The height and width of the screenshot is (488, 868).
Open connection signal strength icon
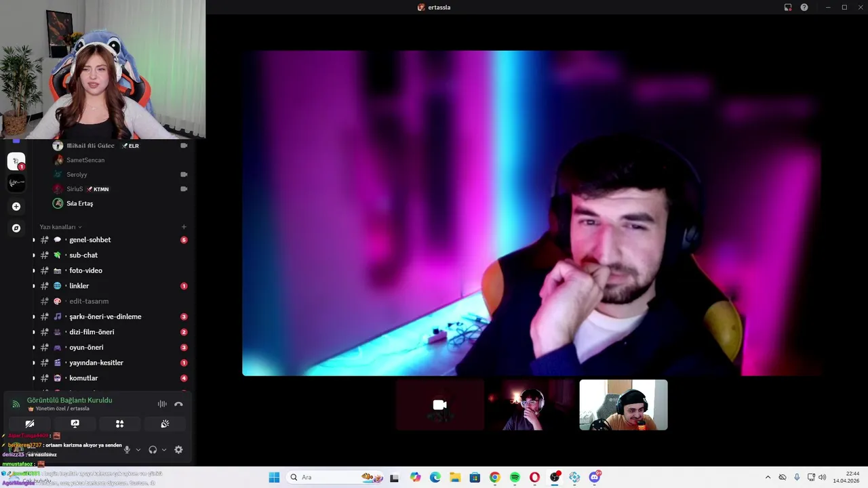pos(16,404)
